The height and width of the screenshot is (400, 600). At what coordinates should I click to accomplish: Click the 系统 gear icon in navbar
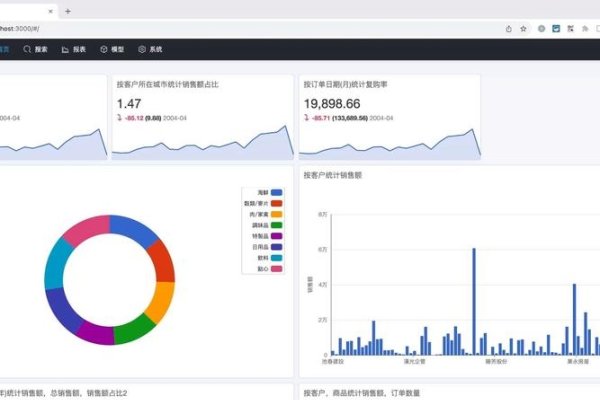(x=142, y=49)
